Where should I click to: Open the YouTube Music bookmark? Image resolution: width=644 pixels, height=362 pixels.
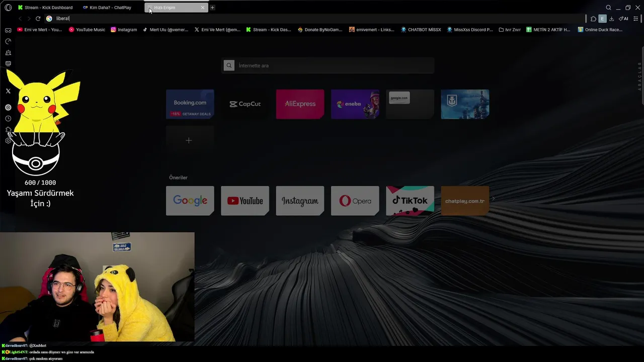[87, 30]
